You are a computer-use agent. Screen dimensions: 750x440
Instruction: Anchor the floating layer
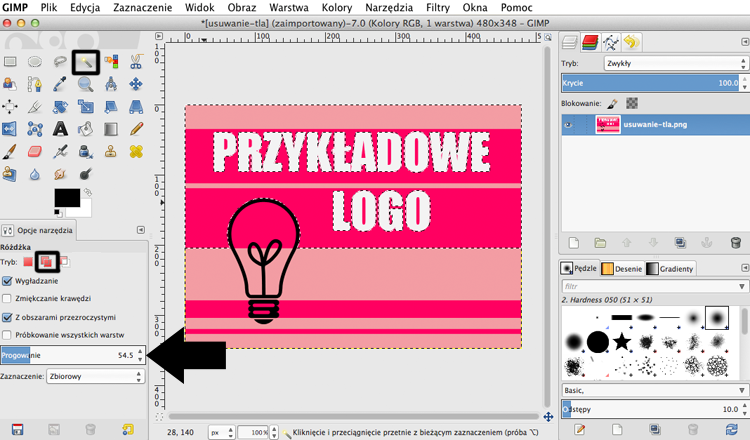706,243
